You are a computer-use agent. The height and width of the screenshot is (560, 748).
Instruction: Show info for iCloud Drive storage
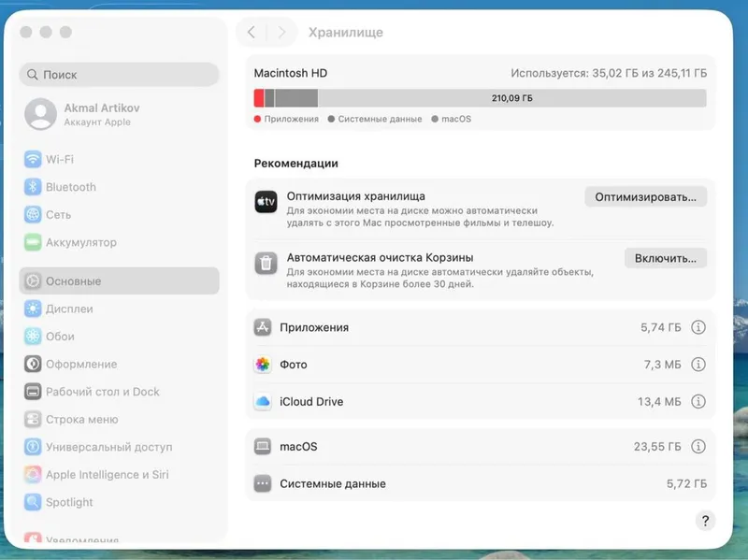(698, 402)
